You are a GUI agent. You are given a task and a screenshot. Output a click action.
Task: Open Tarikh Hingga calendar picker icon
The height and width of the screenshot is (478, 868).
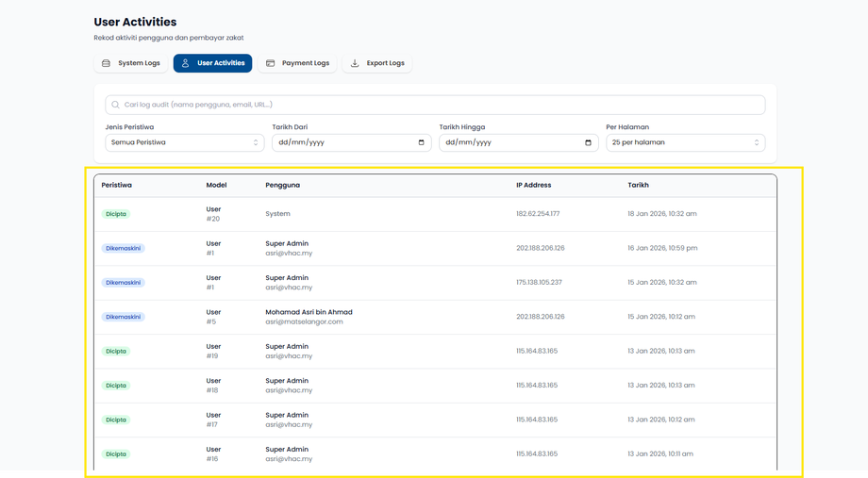[x=588, y=142]
